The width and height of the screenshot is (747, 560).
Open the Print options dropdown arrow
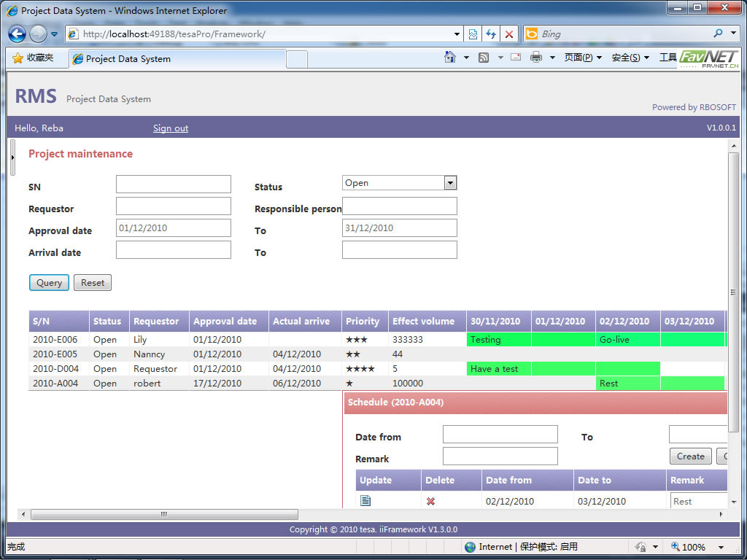[552, 58]
